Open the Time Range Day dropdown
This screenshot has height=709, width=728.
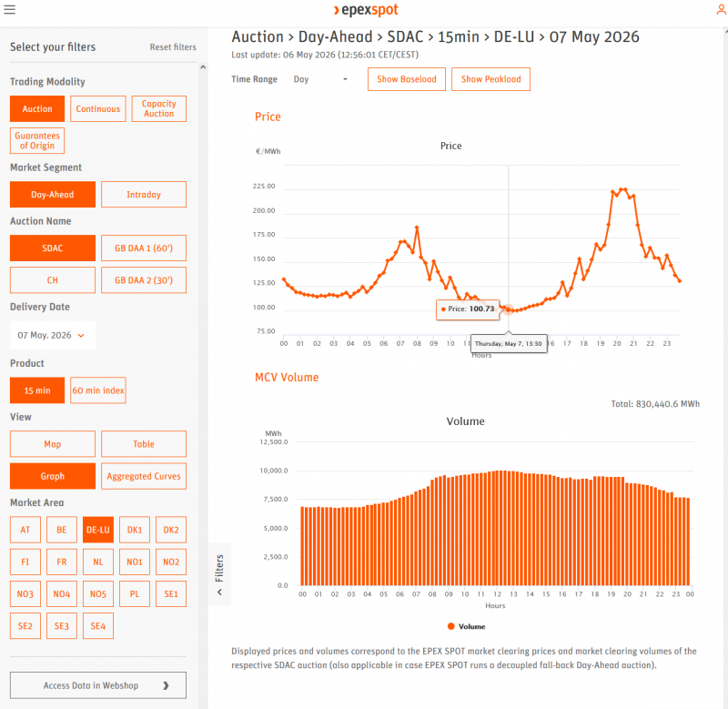point(320,79)
